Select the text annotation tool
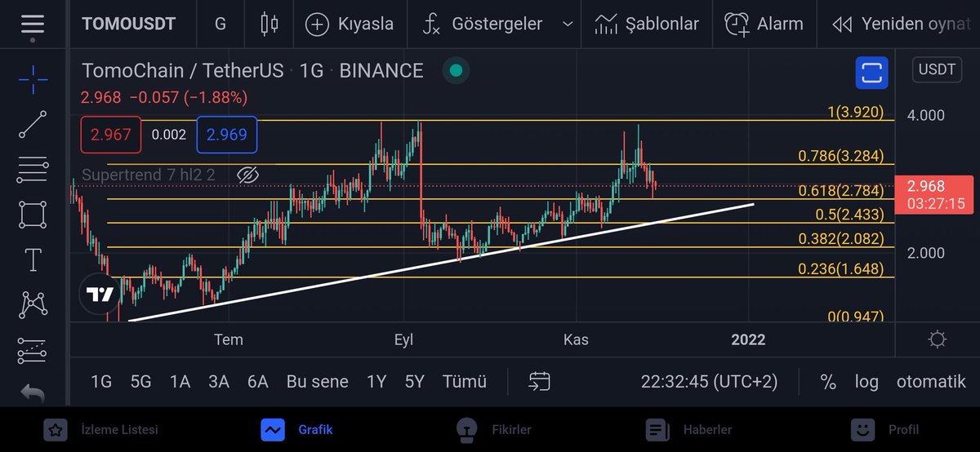The height and width of the screenshot is (452, 980). click(x=33, y=260)
